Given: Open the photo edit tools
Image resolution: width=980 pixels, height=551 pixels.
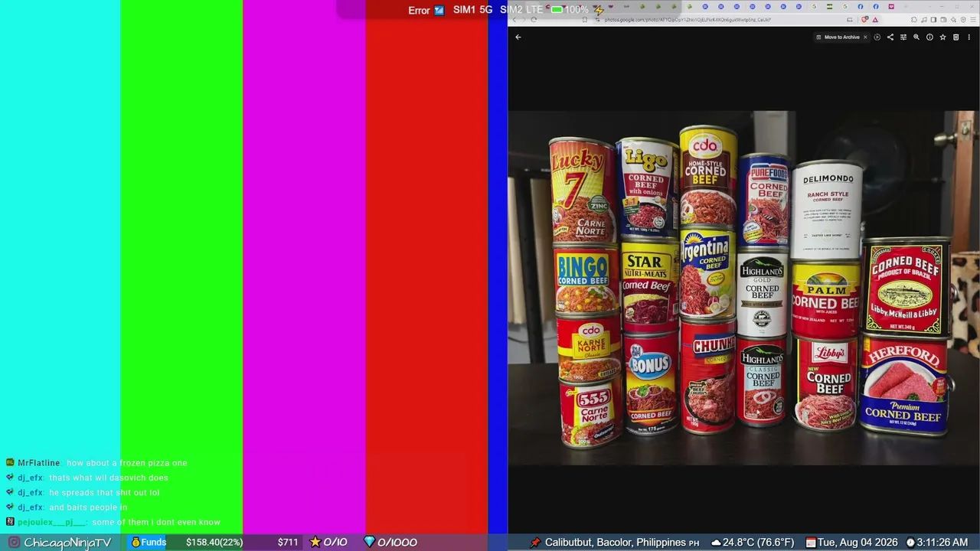Looking at the screenshot, I should coord(903,37).
